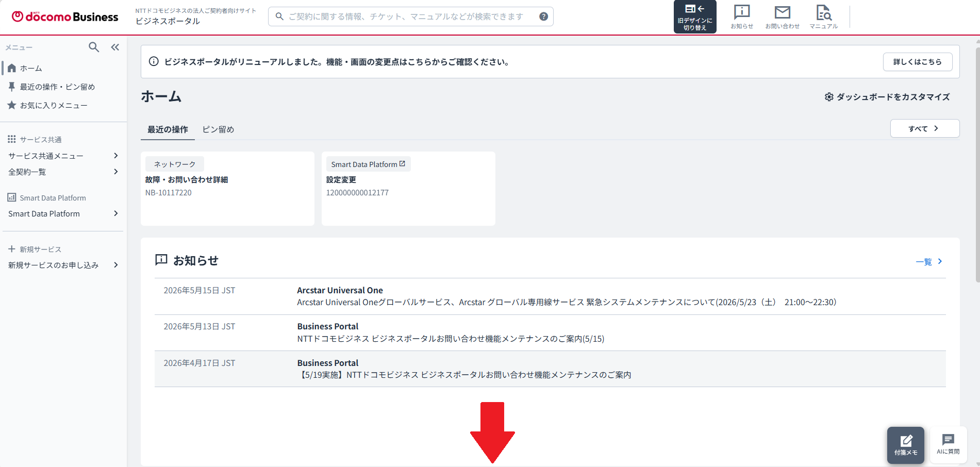Click the chart icon beside Smart Data Platform heading
The image size is (980, 467).
point(11,197)
